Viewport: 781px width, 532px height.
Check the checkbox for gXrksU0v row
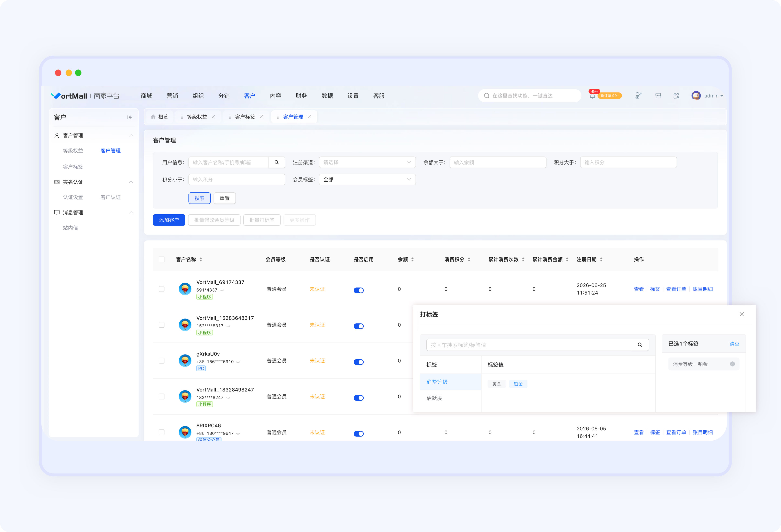[162, 361]
